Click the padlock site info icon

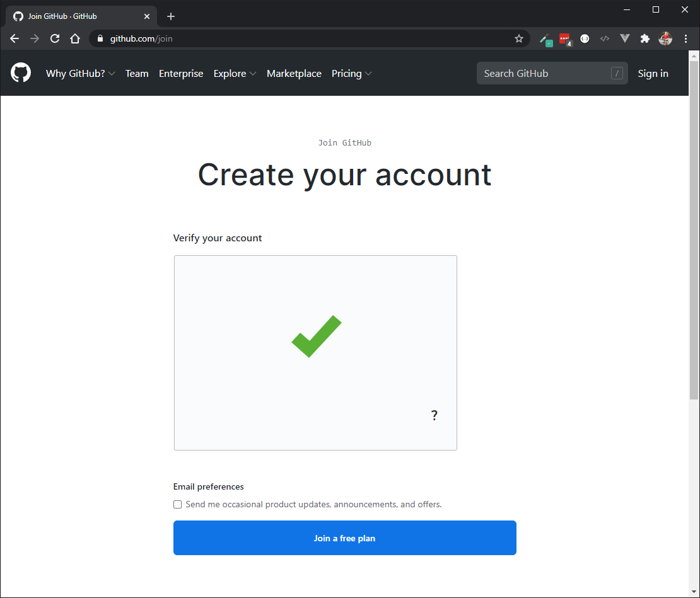point(100,39)
